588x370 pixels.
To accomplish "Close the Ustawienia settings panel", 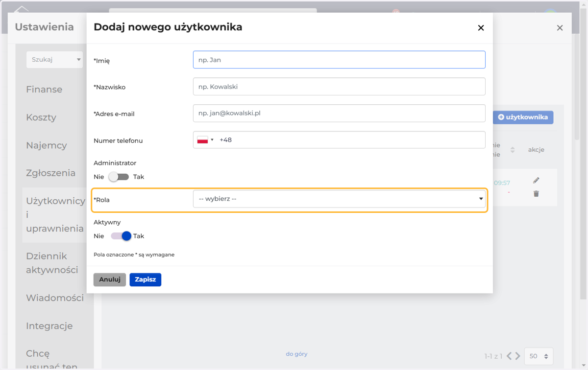I will pos(560,28).
